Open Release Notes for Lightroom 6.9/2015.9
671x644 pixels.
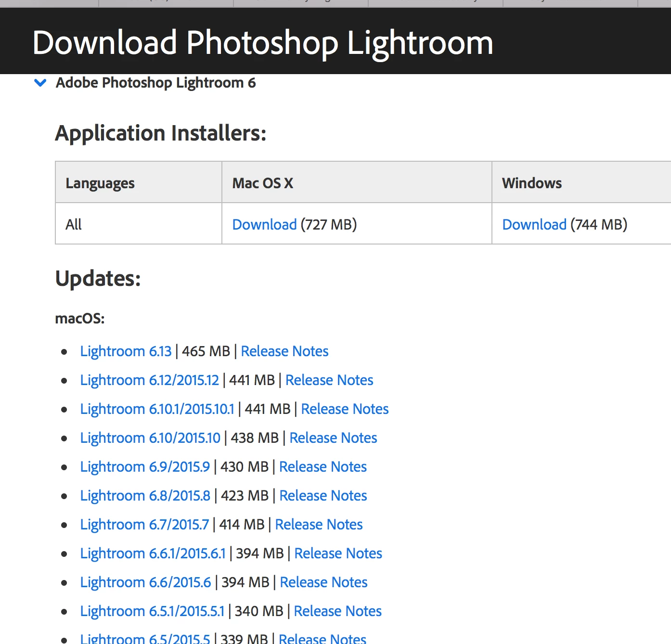click(323, 467)
